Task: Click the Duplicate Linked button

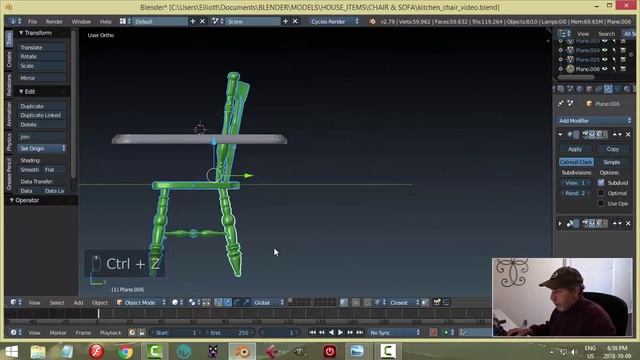Action: [x=42, y=115]
